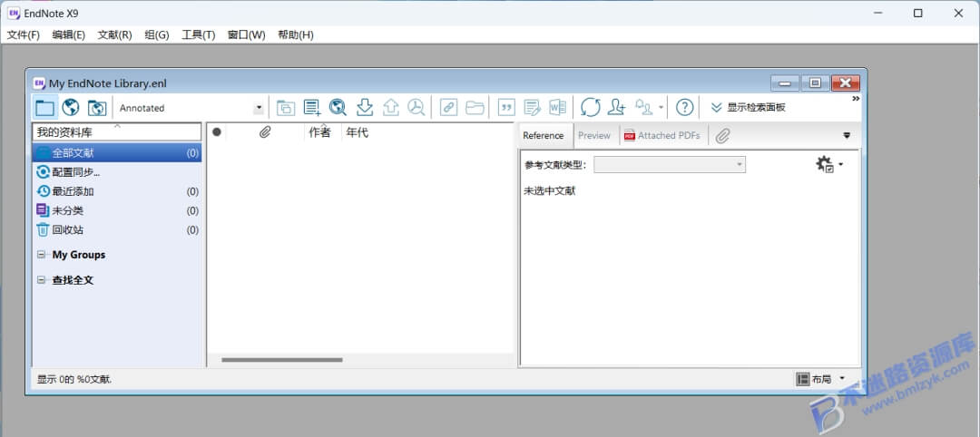Open the Annotated output style dropdown
Viewport: 980px width, 437px height.
point(258,108)
